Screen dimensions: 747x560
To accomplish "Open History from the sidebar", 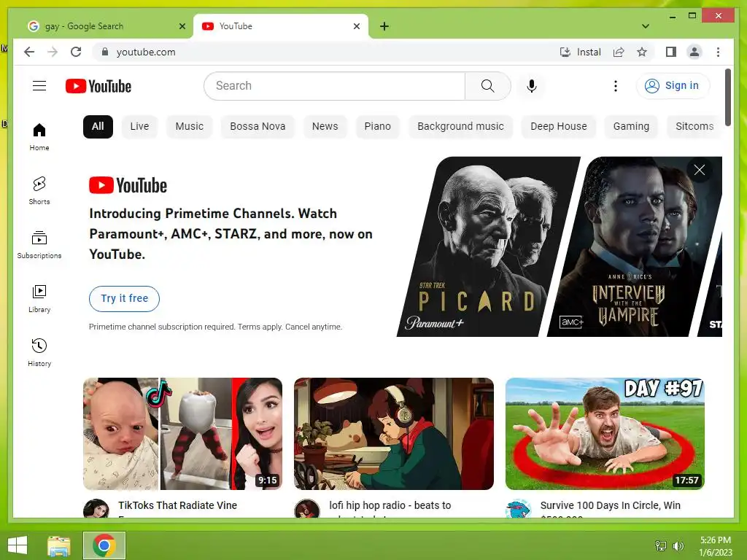I will click(39, 352).
